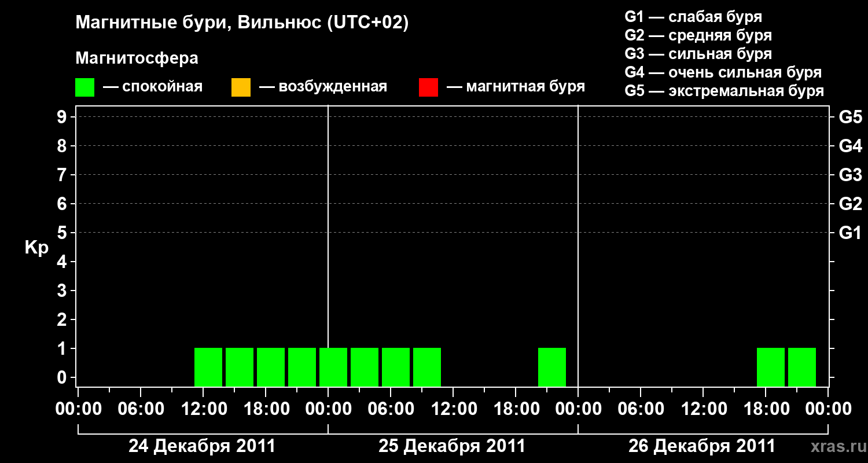
Task: Click the 06:00 tick label of 25 December
Action: tap(391, 409)
